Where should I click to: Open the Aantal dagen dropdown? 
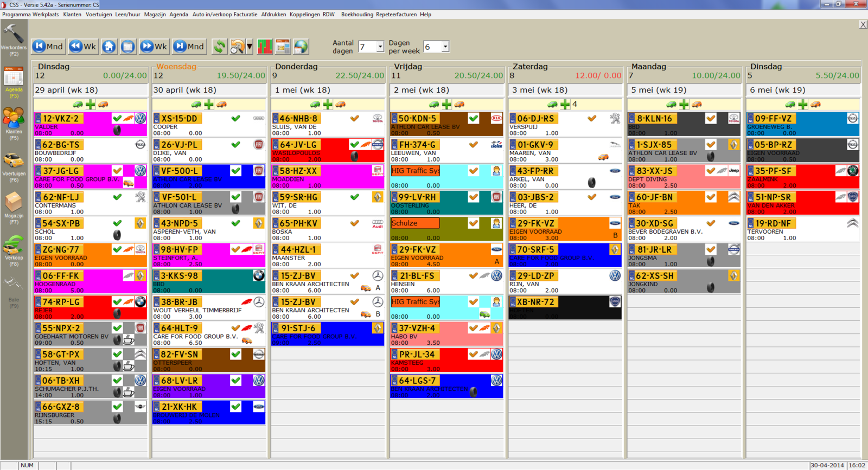(x=380, y=47)
